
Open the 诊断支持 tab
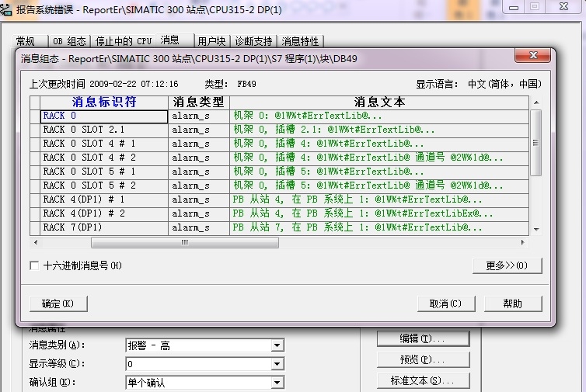click(253, 40)
